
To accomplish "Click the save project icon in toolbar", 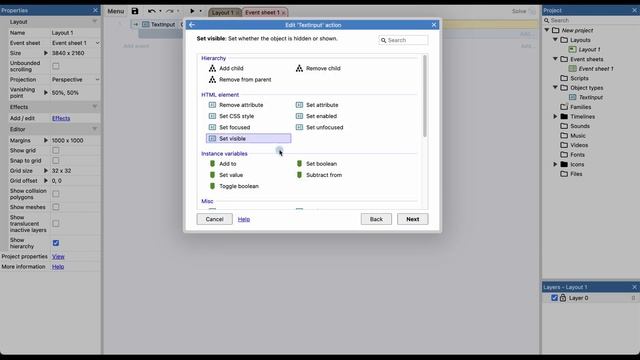I will (x=135, y=11).
